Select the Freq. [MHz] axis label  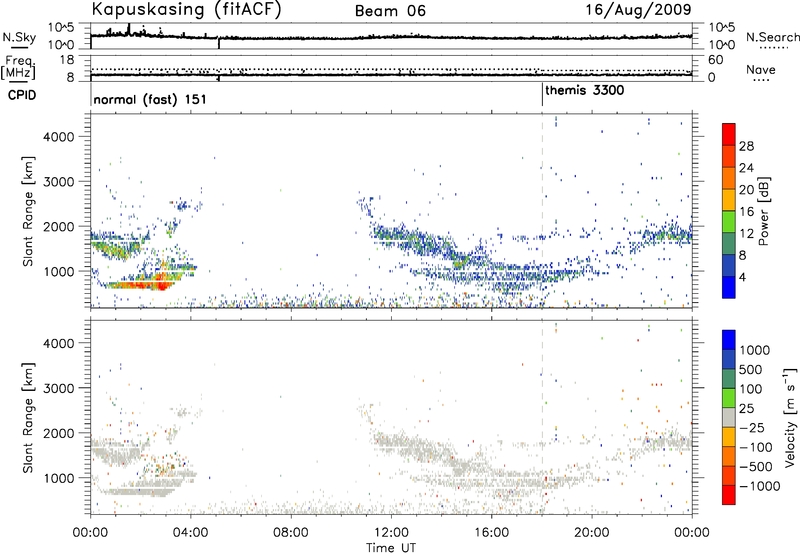(x=18, y=67)
